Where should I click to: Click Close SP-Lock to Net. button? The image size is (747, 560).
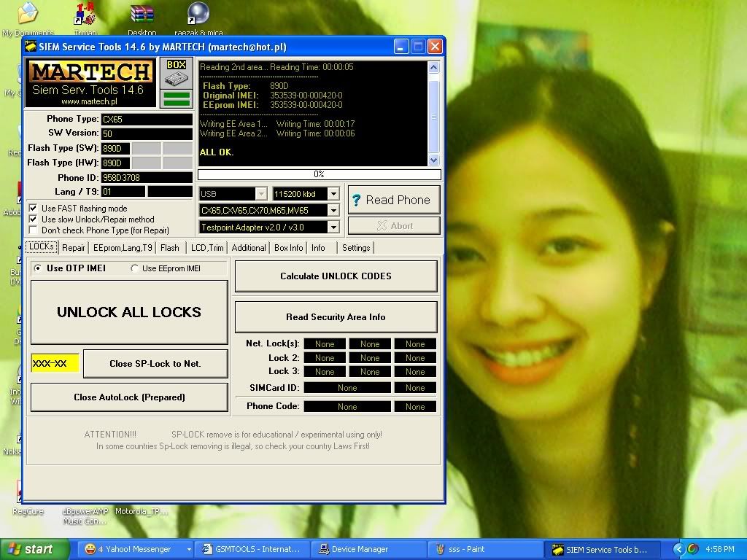pyautogui.click(x=155, y=363)
